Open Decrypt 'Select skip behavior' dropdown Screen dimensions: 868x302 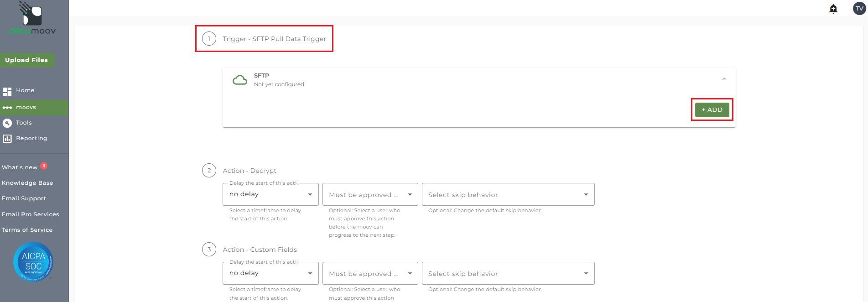coord(508,195)
